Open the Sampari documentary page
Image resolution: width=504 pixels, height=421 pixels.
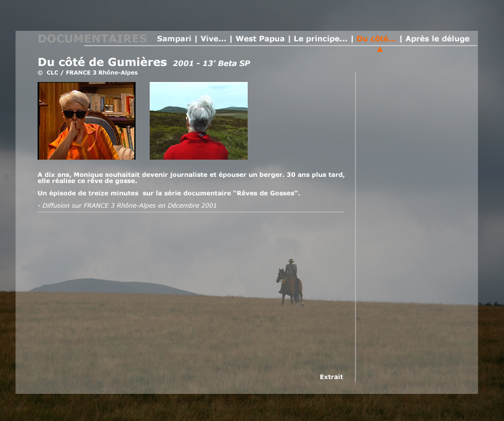point(174,39)
